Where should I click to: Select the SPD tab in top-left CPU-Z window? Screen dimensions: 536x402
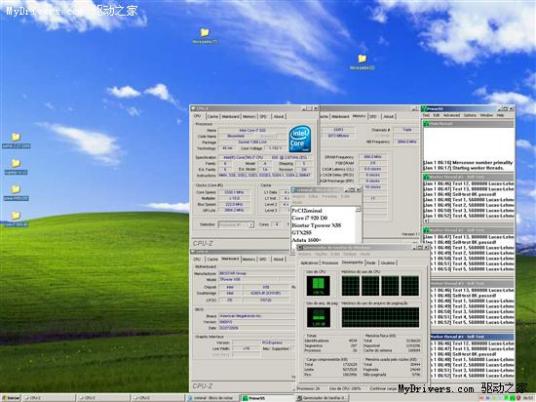coord(263,117)
